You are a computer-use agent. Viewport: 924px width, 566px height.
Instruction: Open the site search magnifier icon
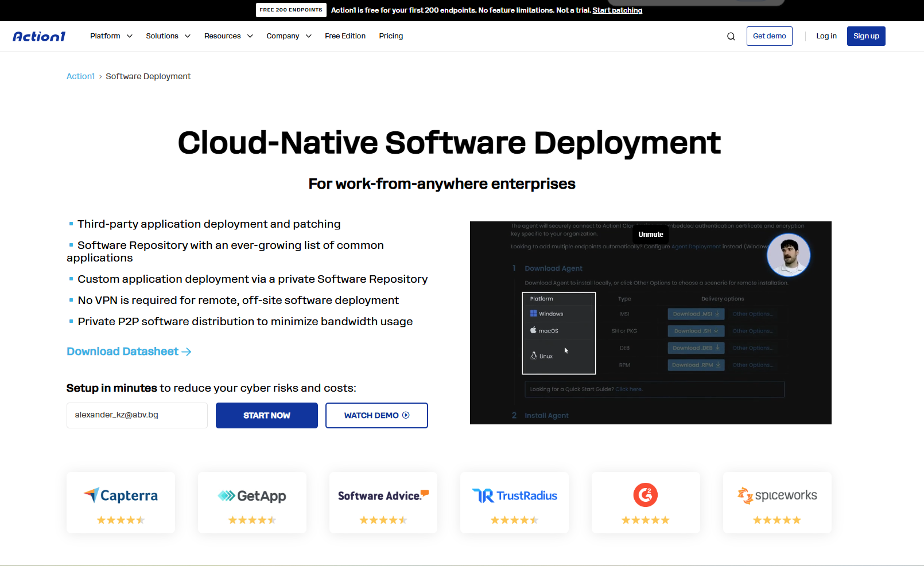tap(731, 36)
